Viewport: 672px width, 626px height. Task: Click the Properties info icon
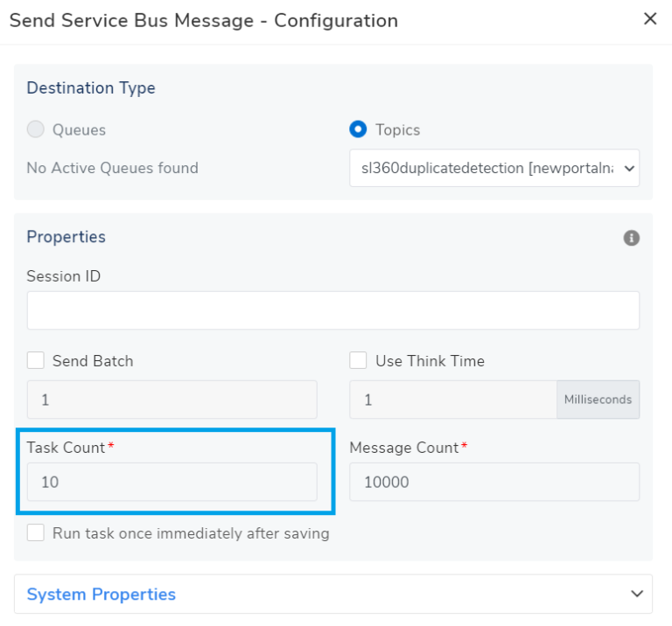(631, 238)
